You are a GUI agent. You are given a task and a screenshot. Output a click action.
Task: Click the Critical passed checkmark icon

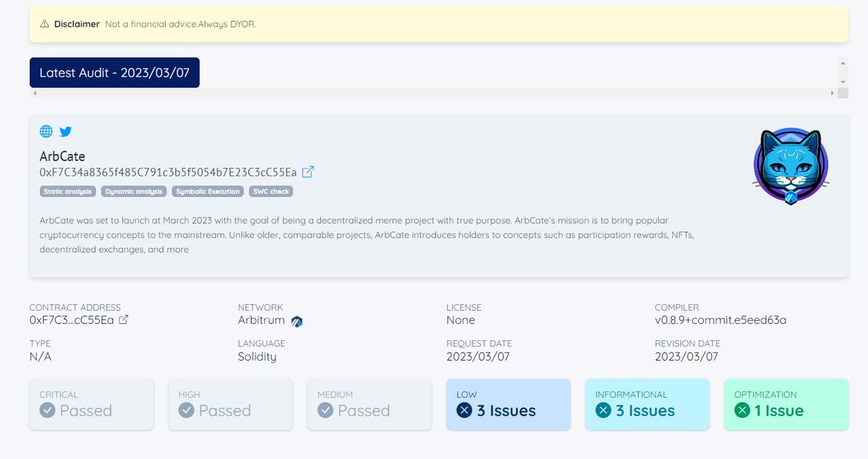[x=48, y=411]
